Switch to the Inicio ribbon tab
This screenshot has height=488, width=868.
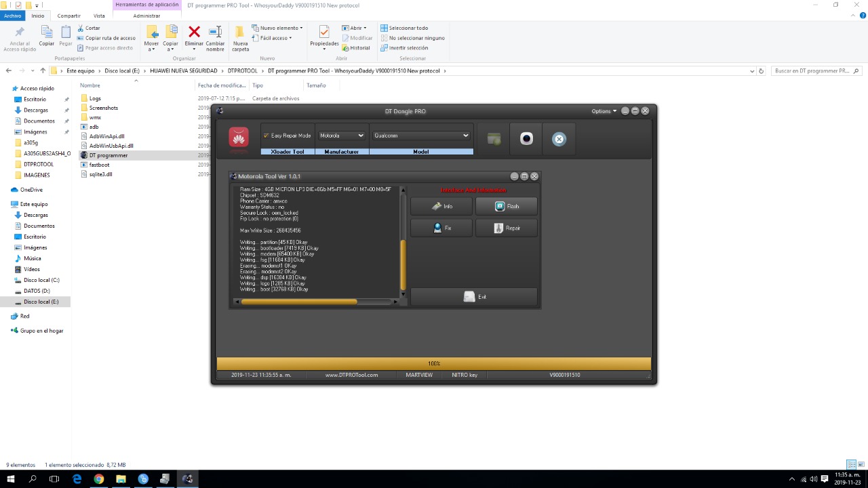(x=38, y=16)
